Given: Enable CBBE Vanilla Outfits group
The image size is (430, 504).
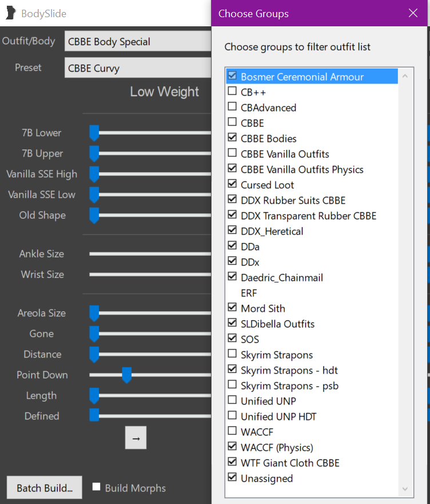Looking at the screenshot, I should pos(232,153).
